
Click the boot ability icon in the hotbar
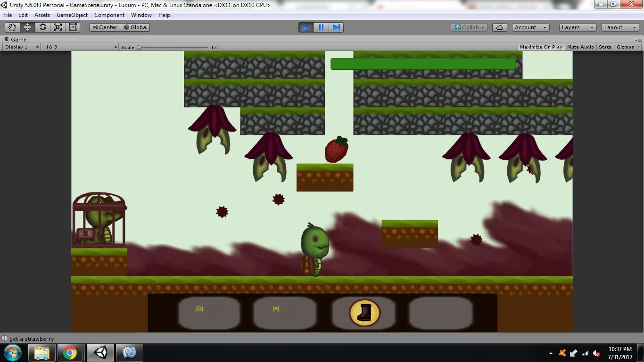click(x=363, y=312)
